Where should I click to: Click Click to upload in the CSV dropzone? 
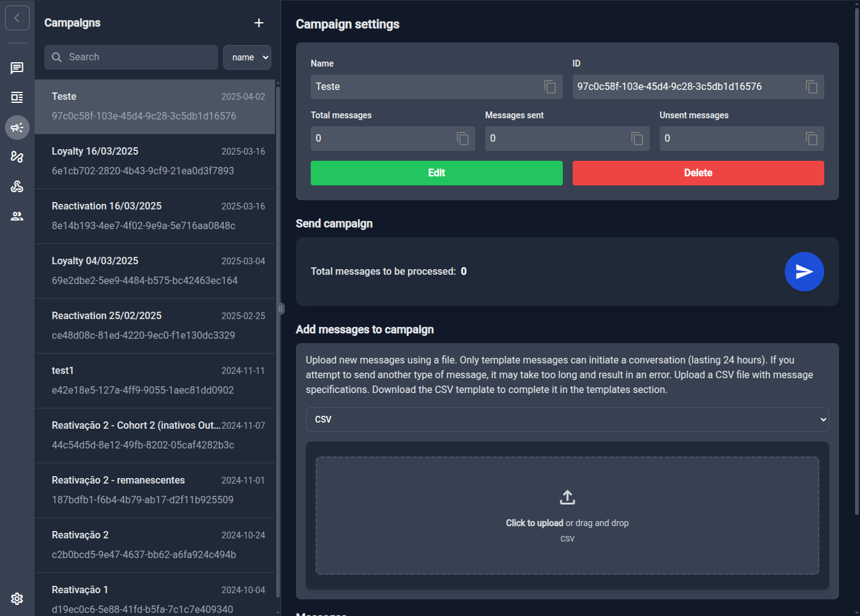534,523
